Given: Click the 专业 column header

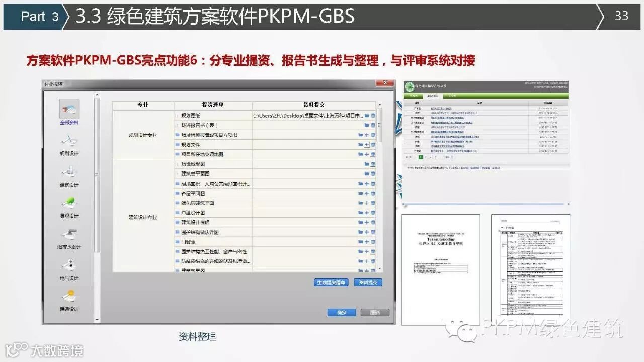Looking at the screenshot, I should (x=143, y=105).
